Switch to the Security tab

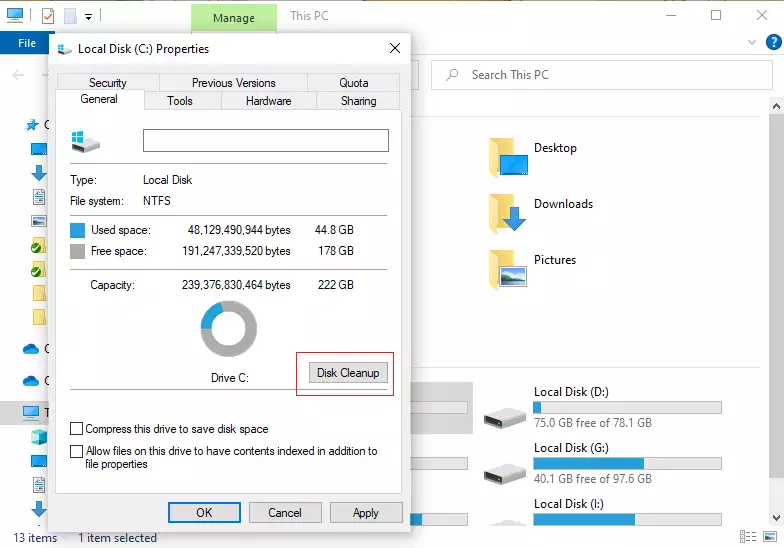(x=108, y=82)
